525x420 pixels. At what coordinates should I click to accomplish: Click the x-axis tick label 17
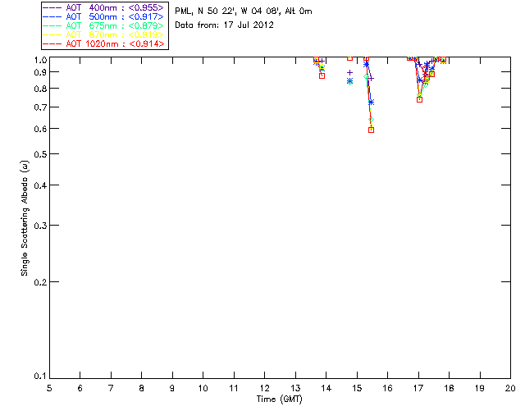[418, 388]
